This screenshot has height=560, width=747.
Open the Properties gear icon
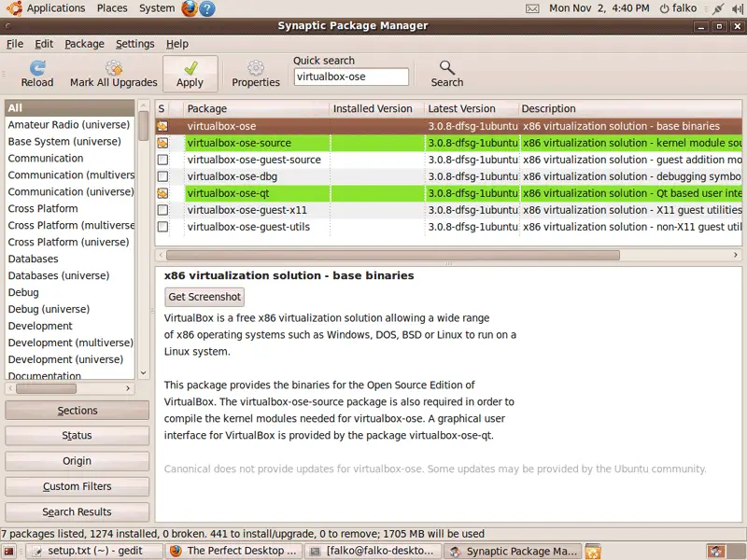(x=256, y=68)
